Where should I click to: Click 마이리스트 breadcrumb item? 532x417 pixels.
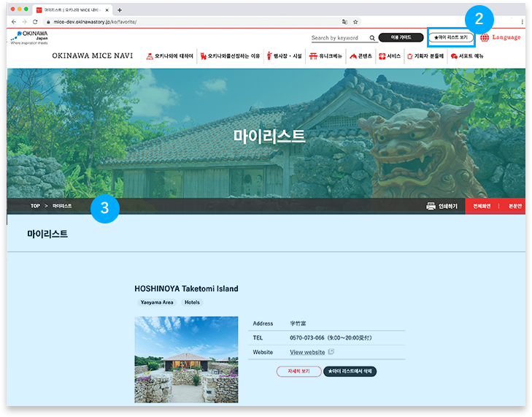pos(62,206)
